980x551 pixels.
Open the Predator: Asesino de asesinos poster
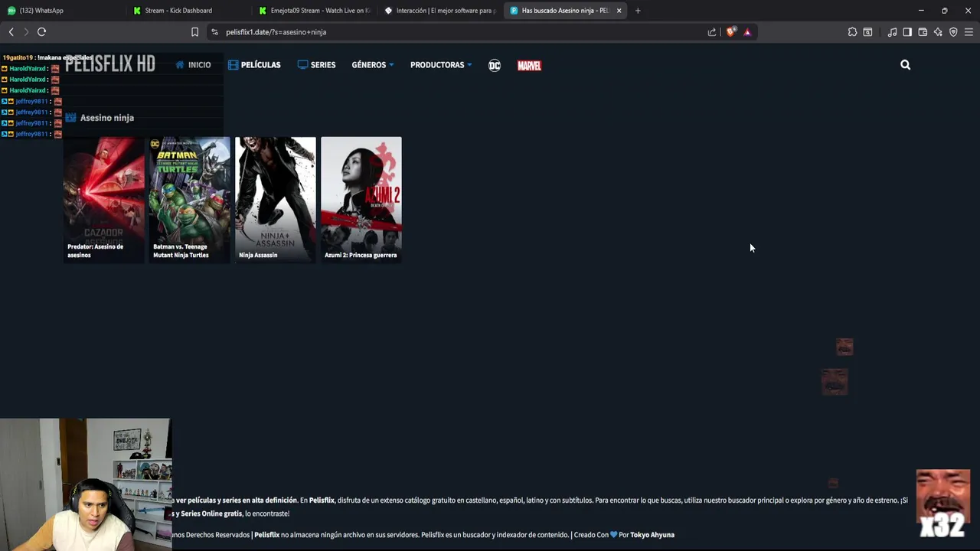tap(103, 200)
